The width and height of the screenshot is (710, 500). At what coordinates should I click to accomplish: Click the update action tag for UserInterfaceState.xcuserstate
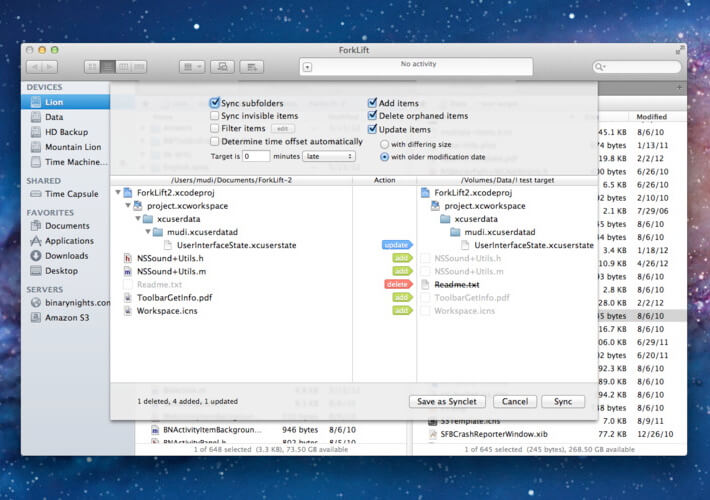[397, 245]
